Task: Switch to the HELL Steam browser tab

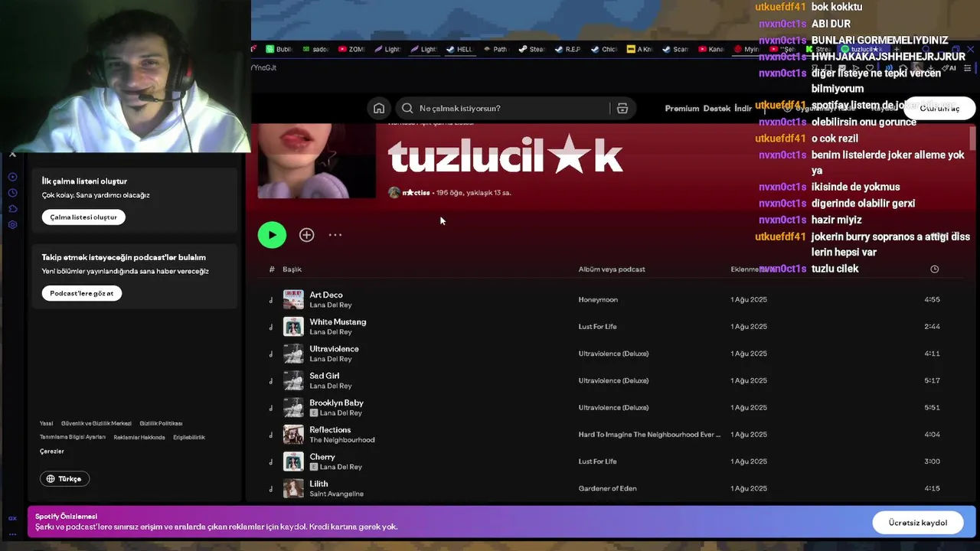Action: tap(460, 49)
